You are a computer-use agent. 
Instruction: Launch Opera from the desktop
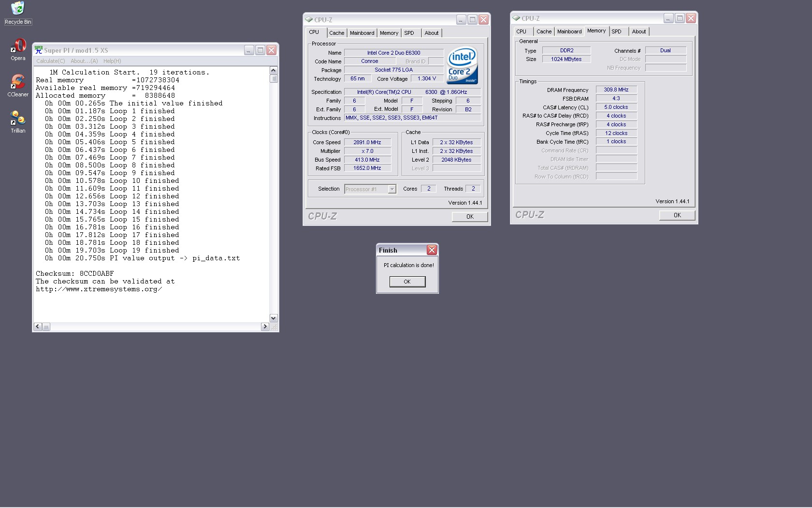click(18, 49)
